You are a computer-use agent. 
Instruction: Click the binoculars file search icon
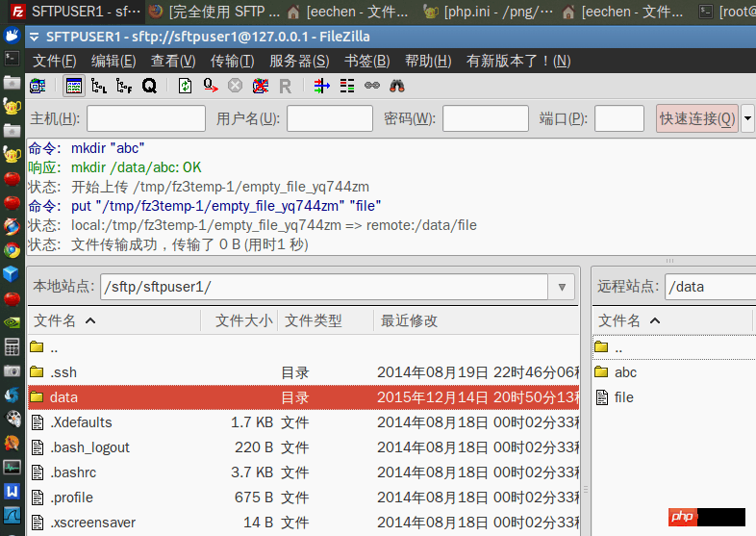pyautogui.click(x=397, y=87)
